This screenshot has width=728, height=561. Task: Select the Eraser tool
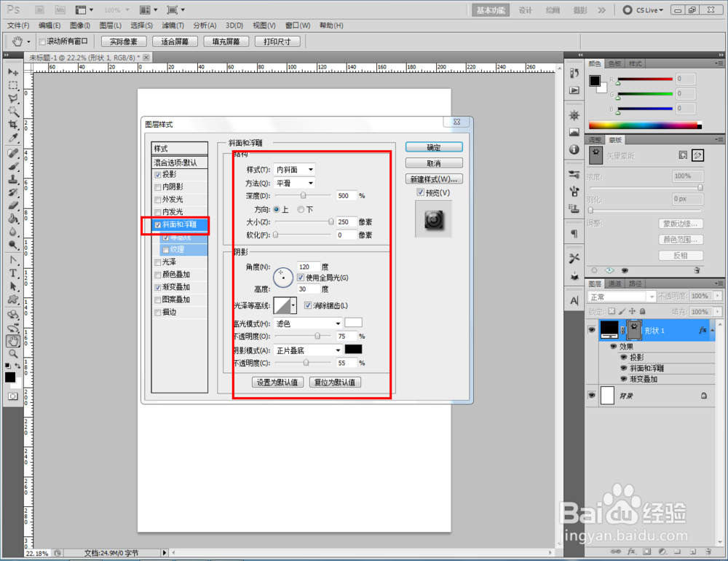(x=13, y=205)
